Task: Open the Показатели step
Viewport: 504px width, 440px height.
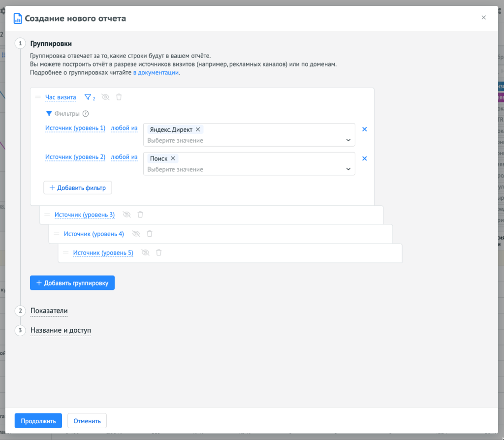Action: 49,311
